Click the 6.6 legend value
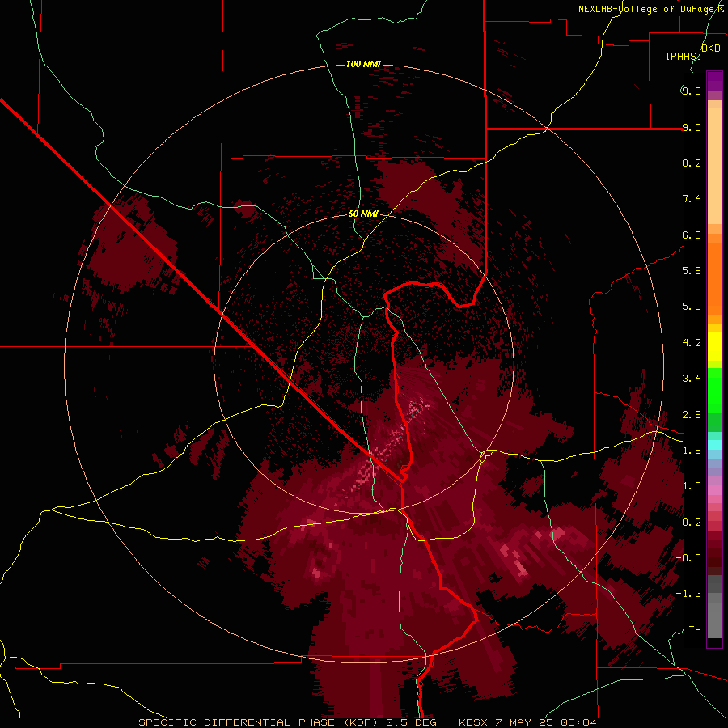This screenshot has width=728, height=728. 692,235
